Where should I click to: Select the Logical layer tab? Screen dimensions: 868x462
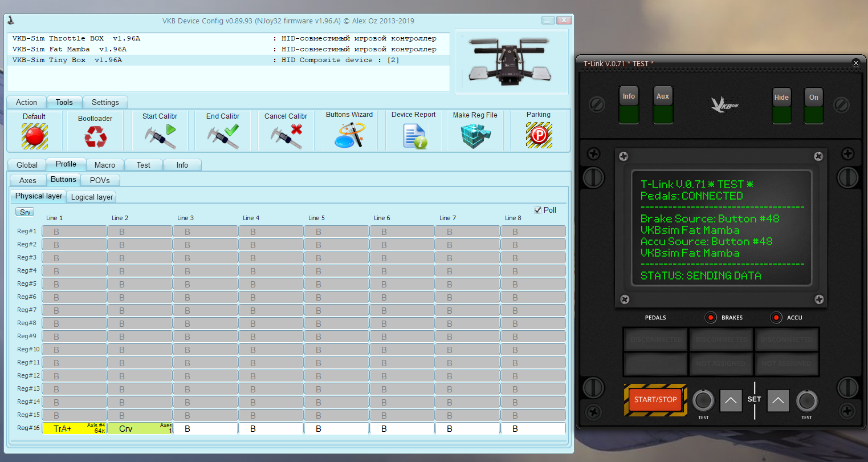pyautogui.click(x=92, y=197)
